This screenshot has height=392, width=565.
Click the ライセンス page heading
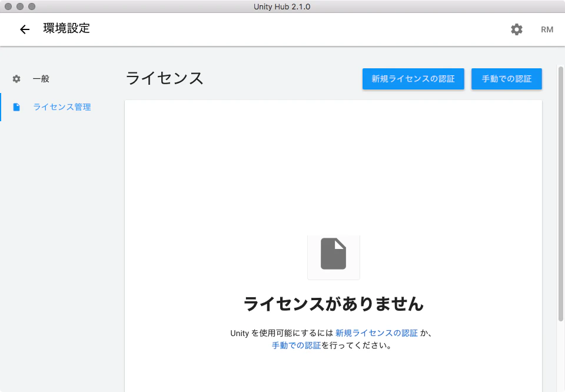click(164, 78)
